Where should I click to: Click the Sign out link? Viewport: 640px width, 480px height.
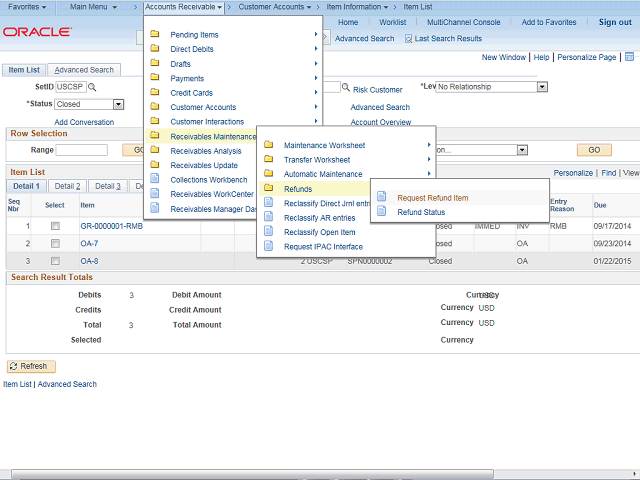click(614, 22)
